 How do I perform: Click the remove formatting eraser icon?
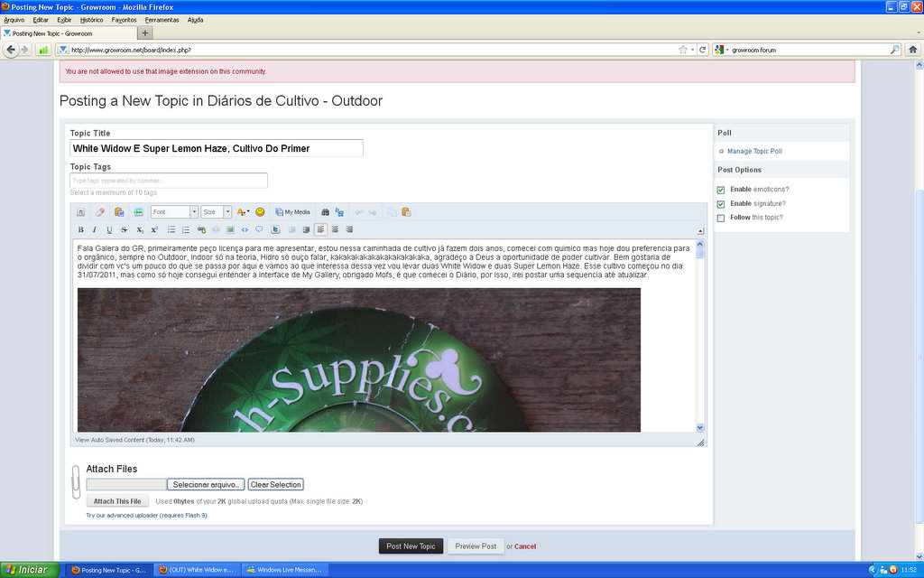pos(100,211)
